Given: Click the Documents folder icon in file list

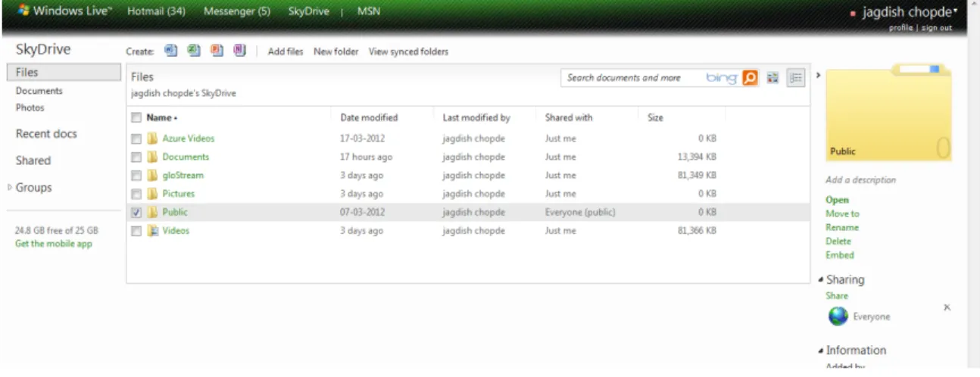Looking at the screenshot, I should [152, 157].
